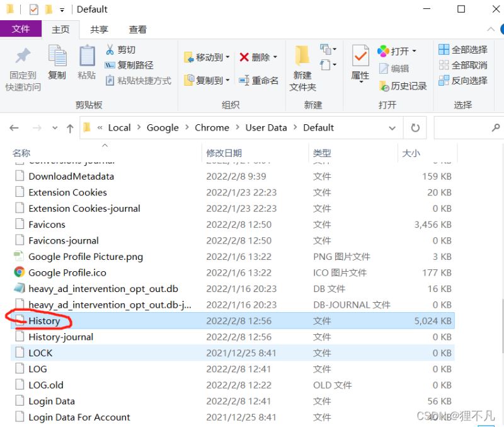Click the Paste clipboard icon
The height and width of the screenshot is (427, 504).
(x=87, y=56)
